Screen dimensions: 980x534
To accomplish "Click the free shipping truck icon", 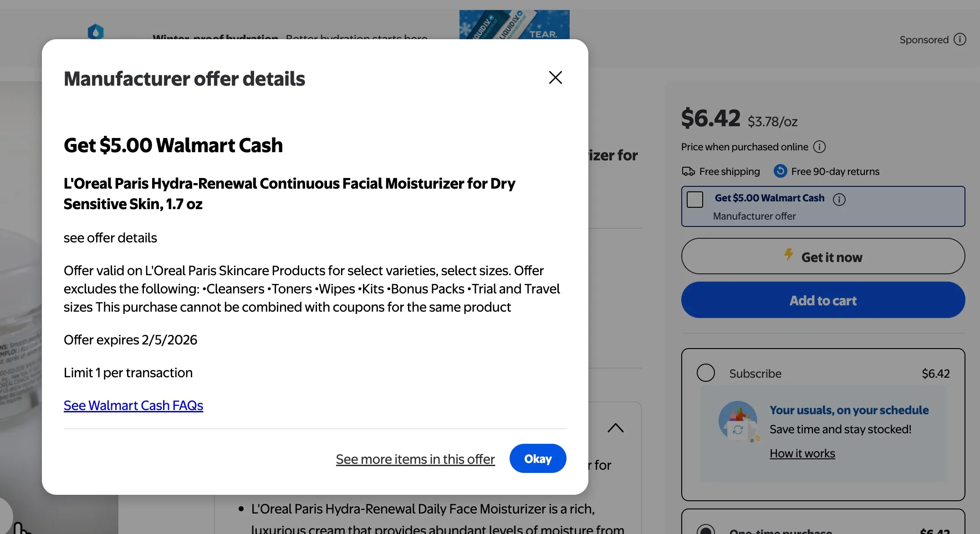I will click(688, 171).
